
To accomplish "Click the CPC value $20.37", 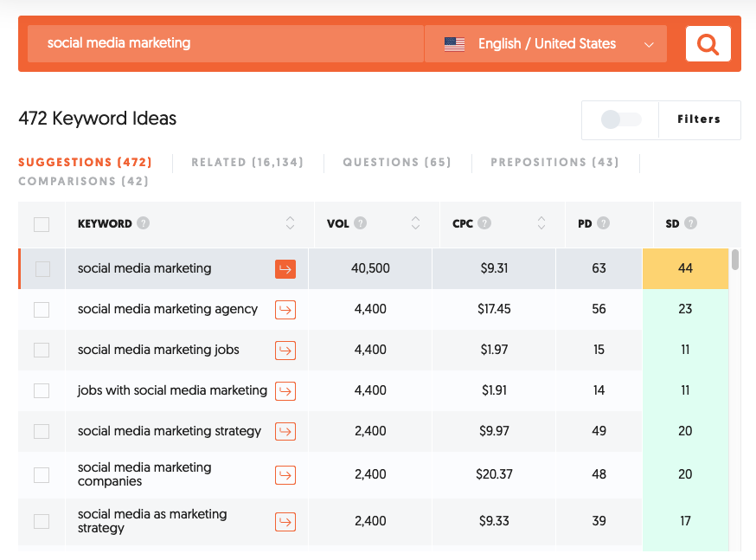I will [494, 474].
